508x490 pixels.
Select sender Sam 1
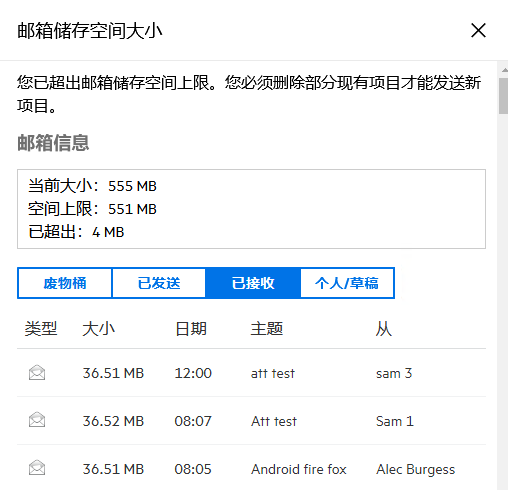tap(395, 421)
